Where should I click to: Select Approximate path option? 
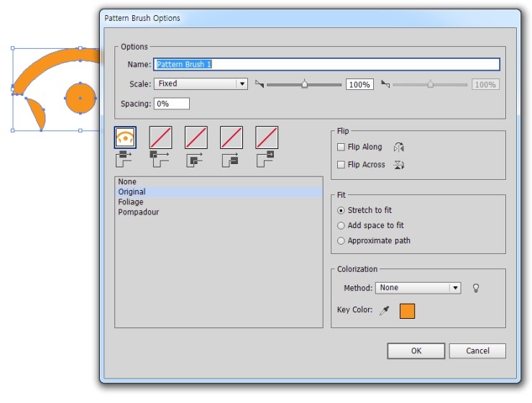click(x=341, y=240)
